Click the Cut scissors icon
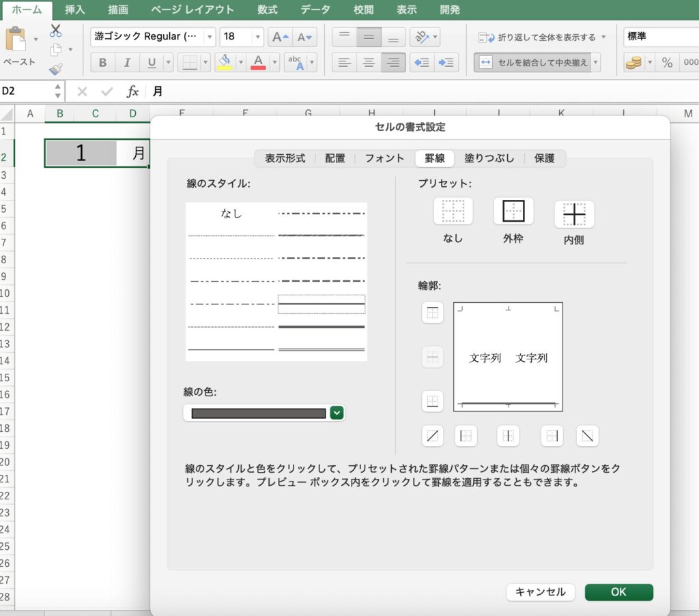 click(x=56, y=31)
